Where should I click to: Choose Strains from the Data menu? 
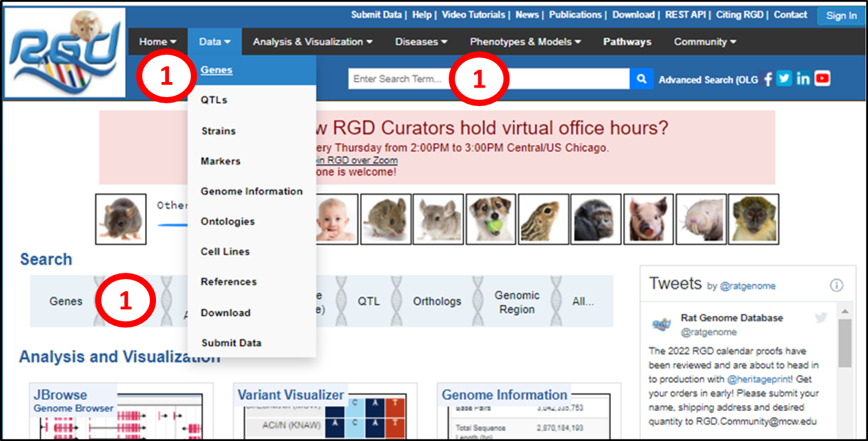click(218, 131)
